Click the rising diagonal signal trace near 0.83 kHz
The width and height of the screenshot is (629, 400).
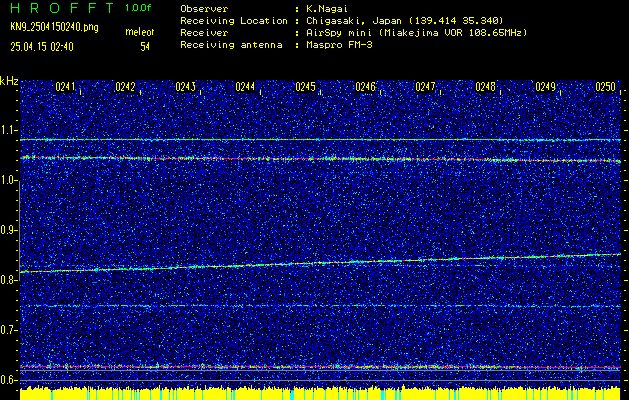[320, 263]
